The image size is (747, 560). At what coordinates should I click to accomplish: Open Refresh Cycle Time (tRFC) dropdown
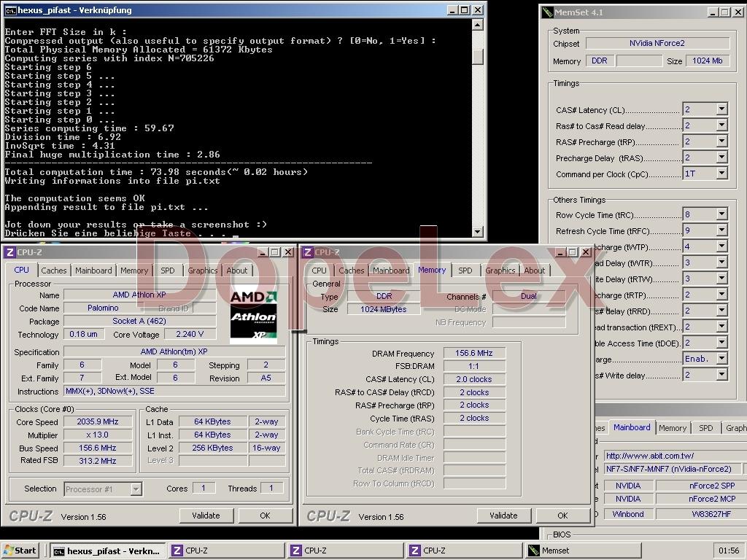(721, 231)
